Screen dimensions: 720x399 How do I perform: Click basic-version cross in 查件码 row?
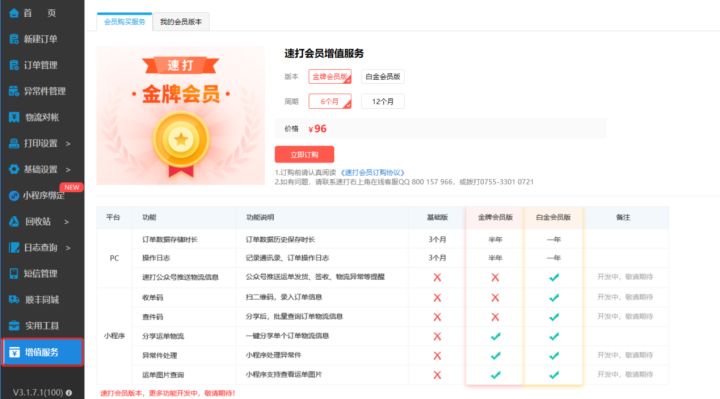(437, 317)
